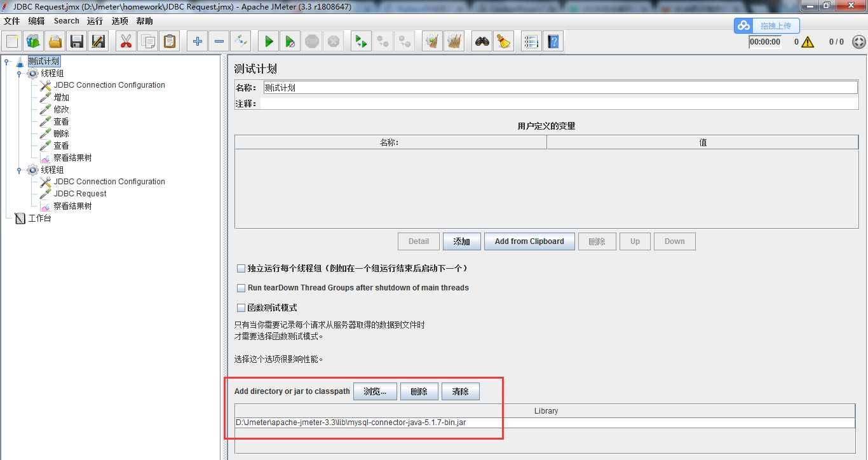
Task: Click the Save As toolbar icon
Action: pyautogui.click(x=98, y=42)
